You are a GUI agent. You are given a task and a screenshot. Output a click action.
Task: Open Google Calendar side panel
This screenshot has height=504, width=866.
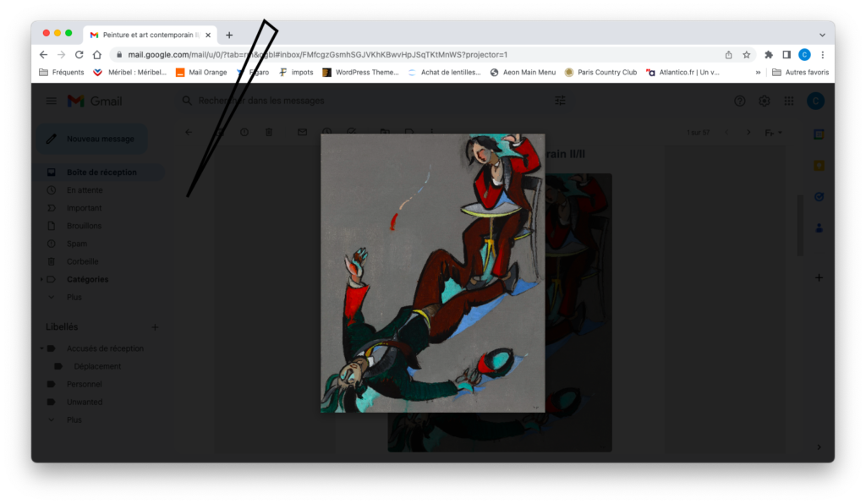pyautogui.click(x=819, y=134)
